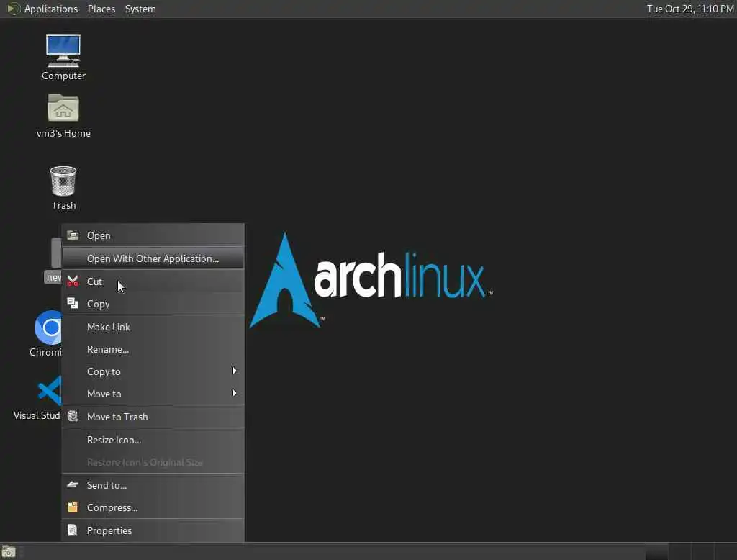Image resolution: width=737 pixels, height=560 pixels.
Task: Click the icon beside Open in context menu
Action: 73,235
